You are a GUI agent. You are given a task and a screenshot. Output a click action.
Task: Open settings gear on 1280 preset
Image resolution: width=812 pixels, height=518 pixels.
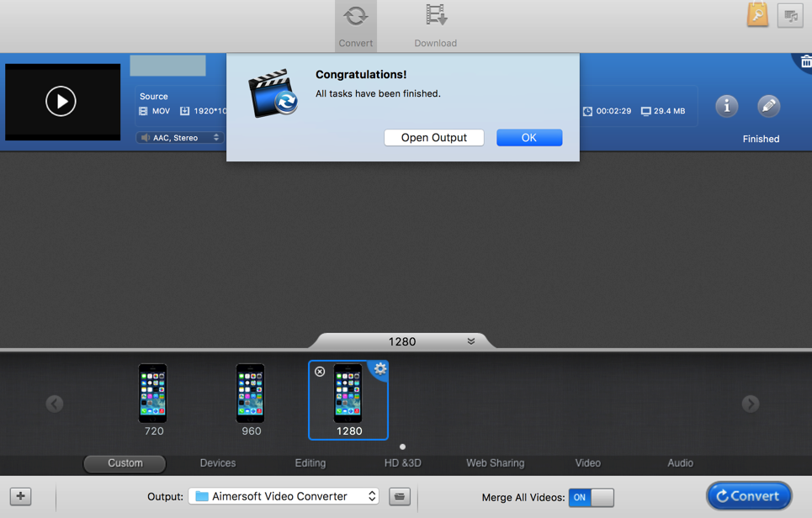[x=380, y=368]
